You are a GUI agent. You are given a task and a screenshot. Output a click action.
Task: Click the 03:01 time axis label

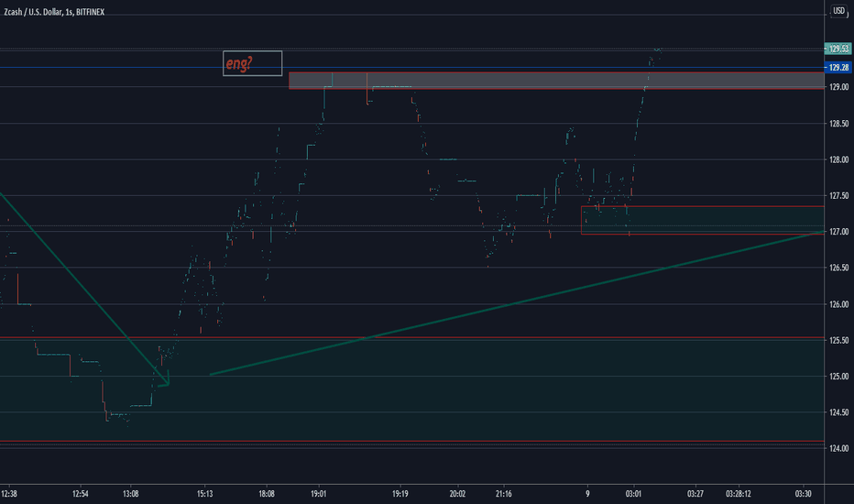coord(633,494)
